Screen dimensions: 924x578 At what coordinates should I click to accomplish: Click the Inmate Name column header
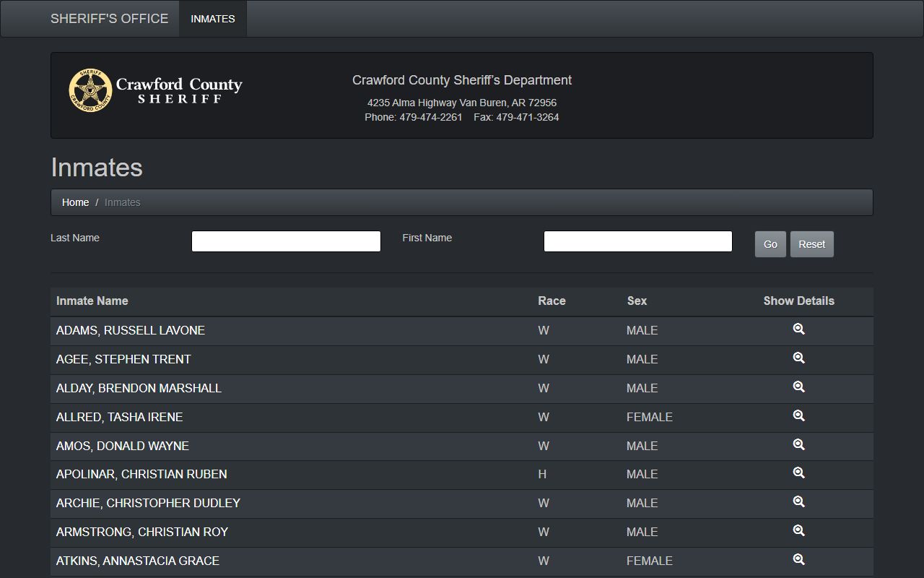click(92, 301)
